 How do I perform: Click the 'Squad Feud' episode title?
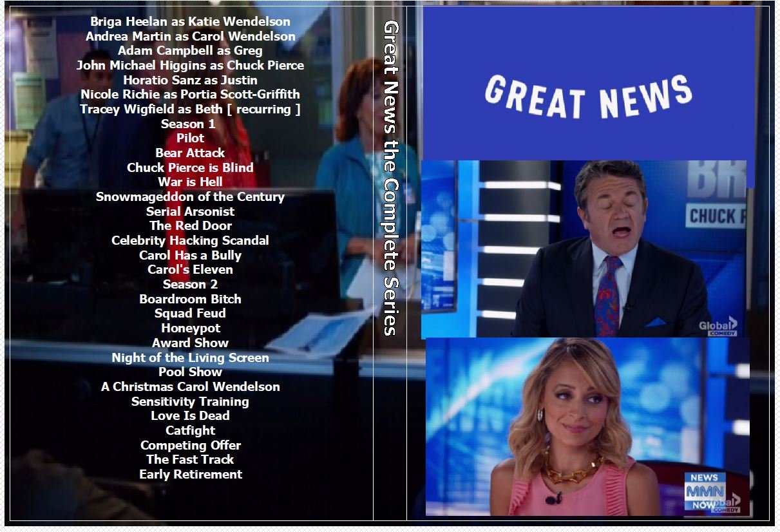click(x=190, y=314)
